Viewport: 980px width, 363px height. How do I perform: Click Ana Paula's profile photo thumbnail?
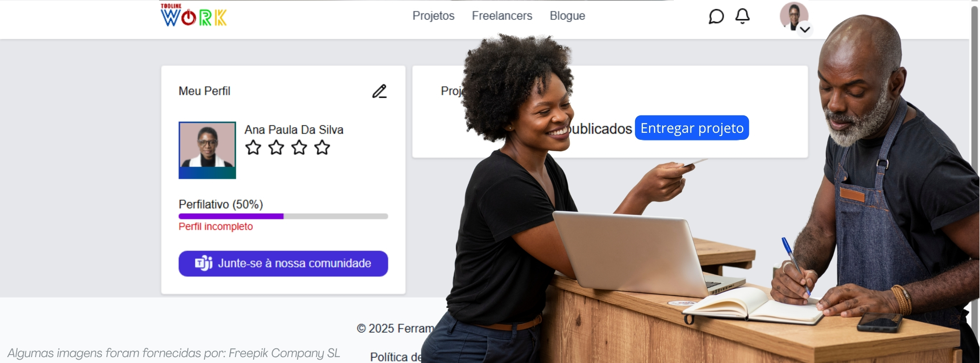tap(207, 150)
